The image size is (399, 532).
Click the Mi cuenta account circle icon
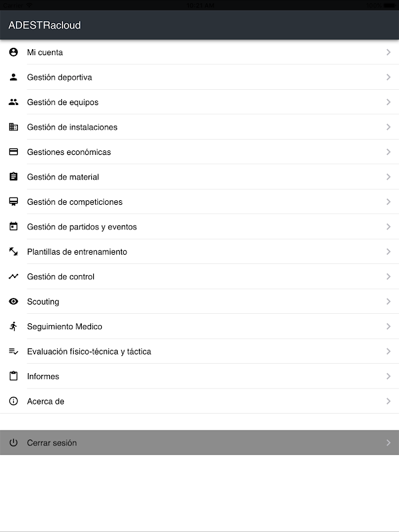coord(13,53)
